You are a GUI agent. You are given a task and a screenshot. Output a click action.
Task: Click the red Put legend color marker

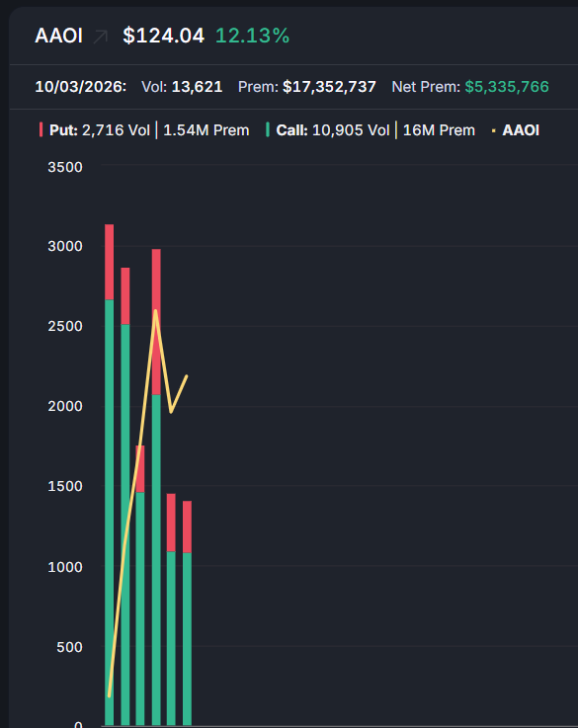(41, 130)
